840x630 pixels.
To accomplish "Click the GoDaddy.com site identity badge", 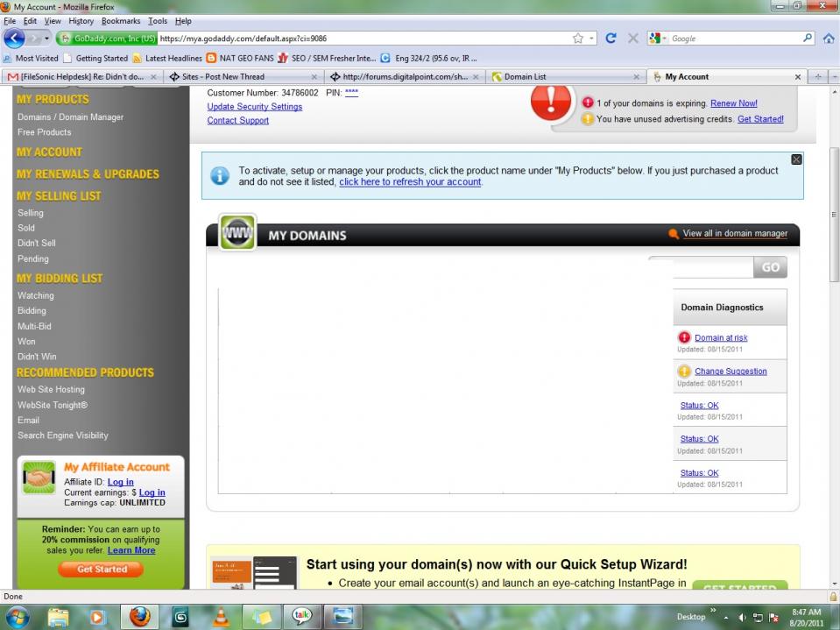I will 107,39.
